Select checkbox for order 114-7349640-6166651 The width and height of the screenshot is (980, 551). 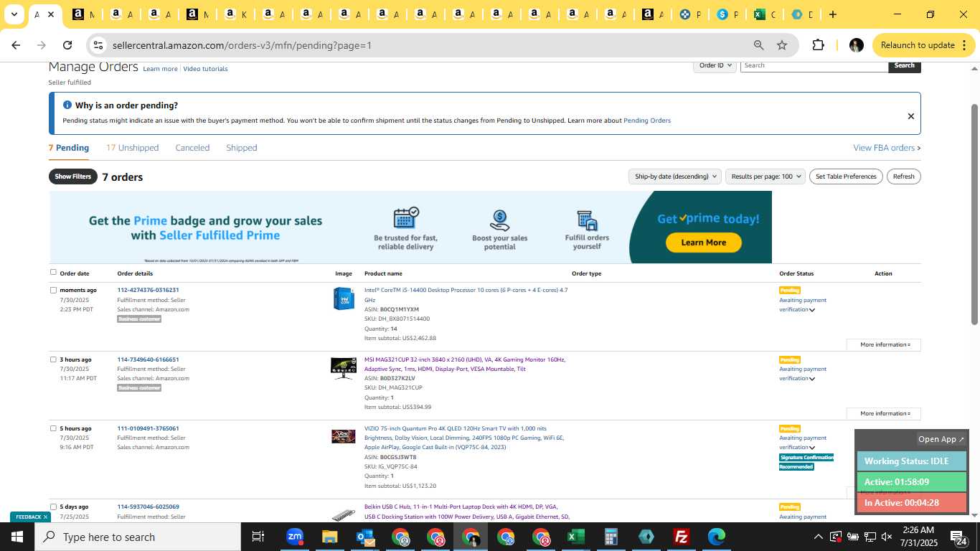53,359
